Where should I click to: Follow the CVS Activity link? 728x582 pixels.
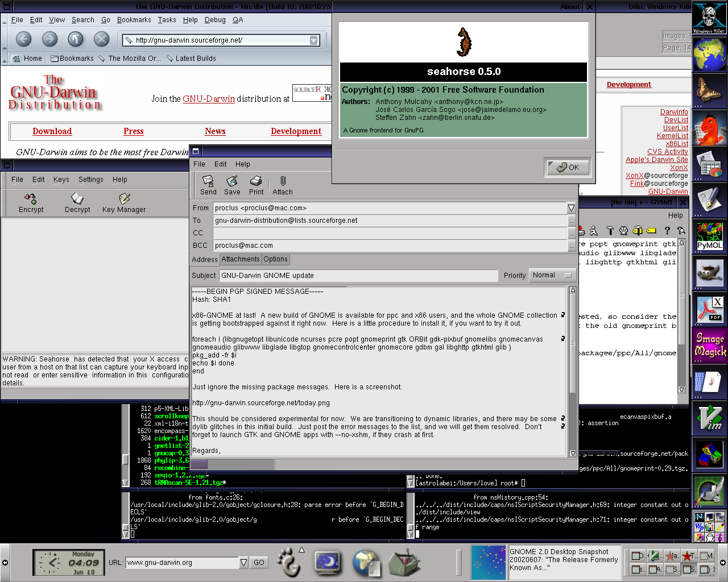click(668, 152)
